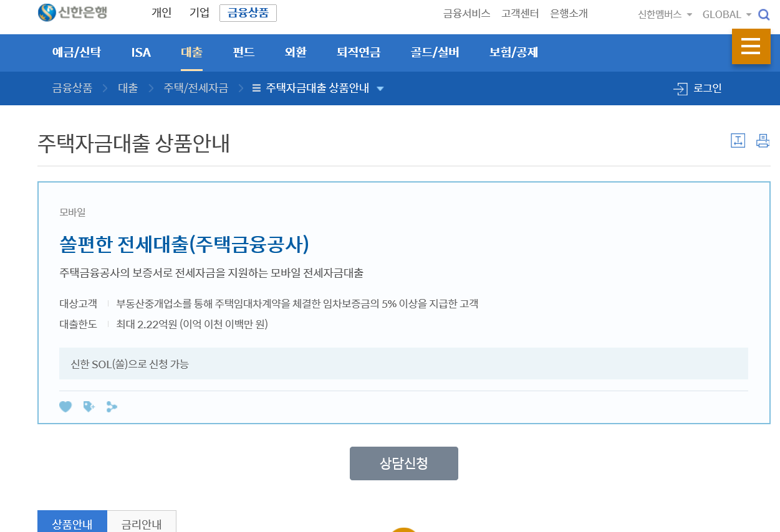Open the 골드/실버 navigation item

pos(435,52)
